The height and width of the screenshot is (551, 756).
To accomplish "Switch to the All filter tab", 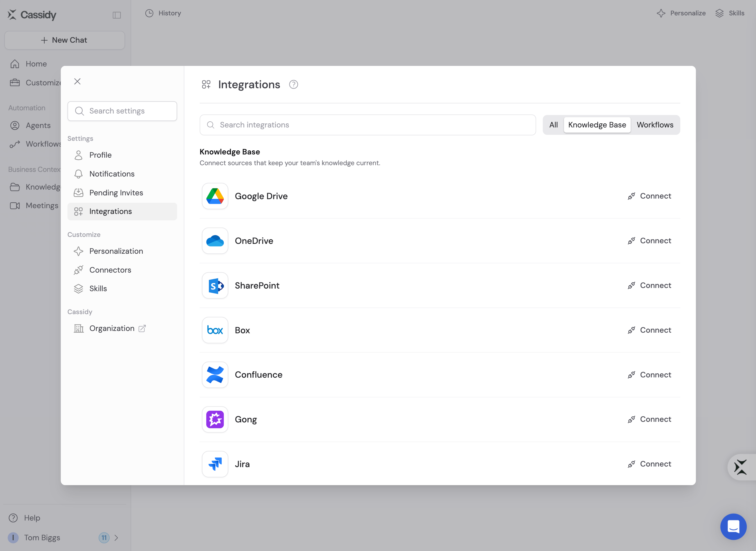I will click(553, 125).
